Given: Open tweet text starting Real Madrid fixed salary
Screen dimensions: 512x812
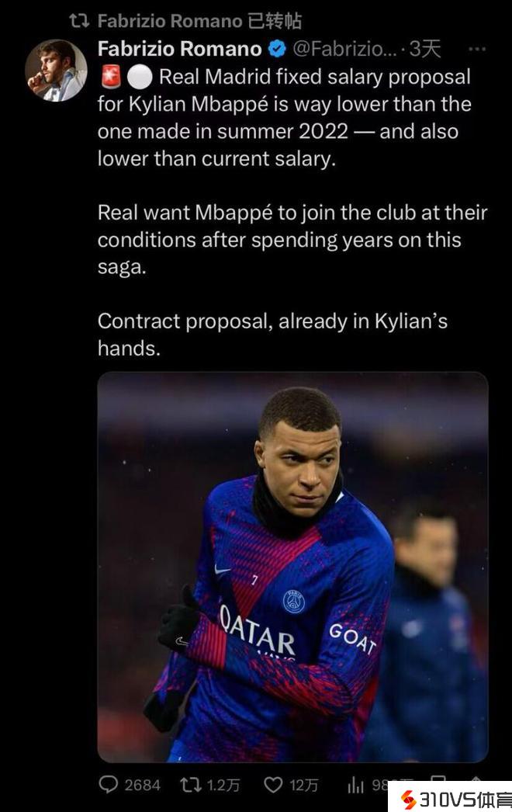Looking at the screenshot, I should tap(285, 117).
